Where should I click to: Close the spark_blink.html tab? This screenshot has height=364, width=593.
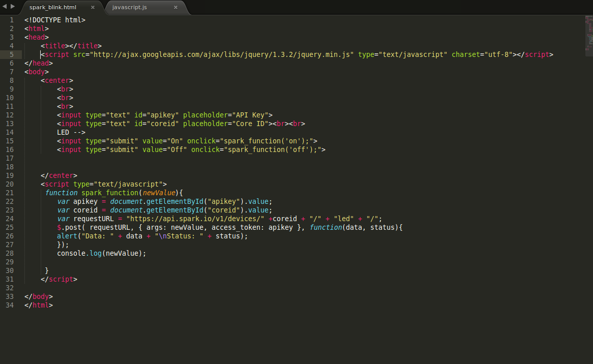click(93, 7)
